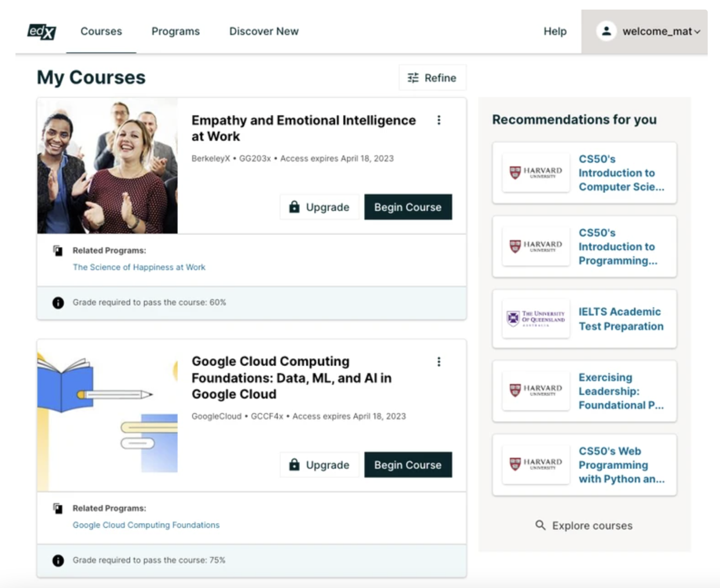The width and height of the screenshot is (720, 588).
Task: Open options menu for Google Cloud course
Action: (x=439, y=362)
